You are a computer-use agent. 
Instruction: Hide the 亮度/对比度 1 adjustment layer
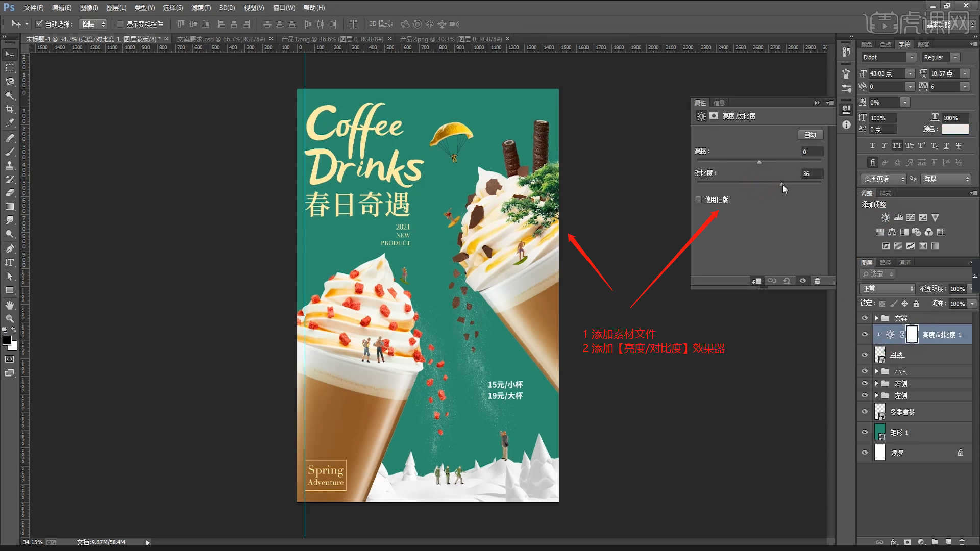click(x=865, y=335)
